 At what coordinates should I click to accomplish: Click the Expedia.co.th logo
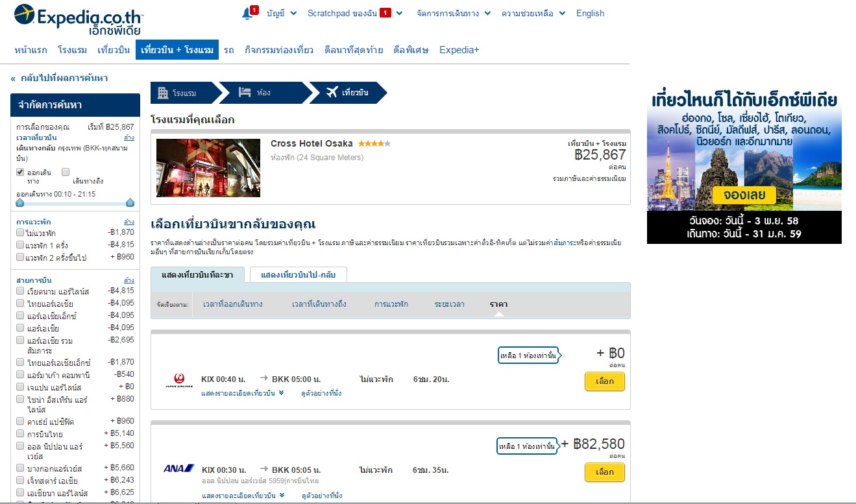pyautogui.click(x=79, y=20)
